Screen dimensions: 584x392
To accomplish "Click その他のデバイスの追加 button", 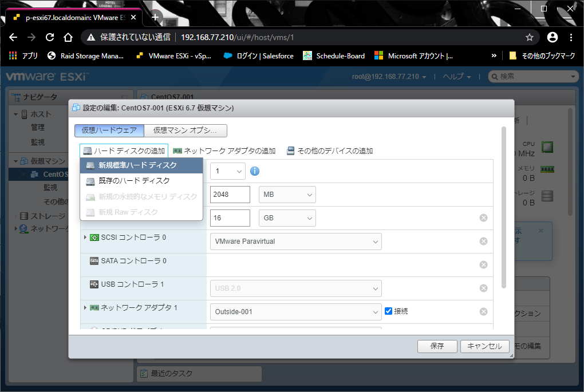I will tap(330, 151).
